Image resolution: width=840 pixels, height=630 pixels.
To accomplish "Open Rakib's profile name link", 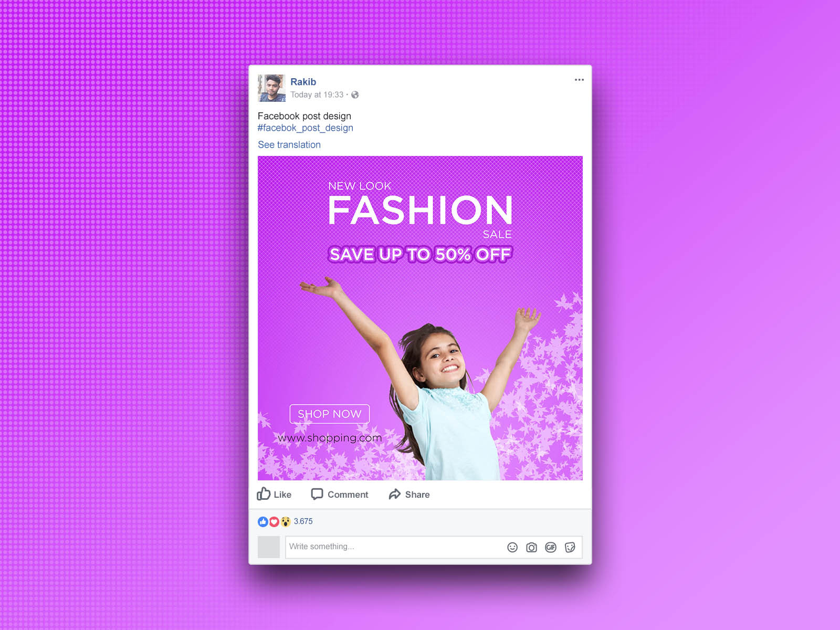I will (x=303, y=82).
